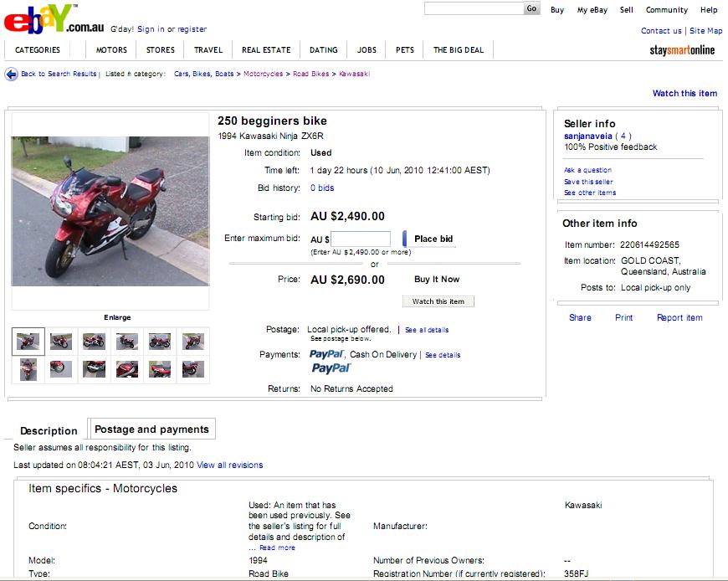Click the blue back arrow icon
The width and height of the screenshot is (728, 581).
11,75
